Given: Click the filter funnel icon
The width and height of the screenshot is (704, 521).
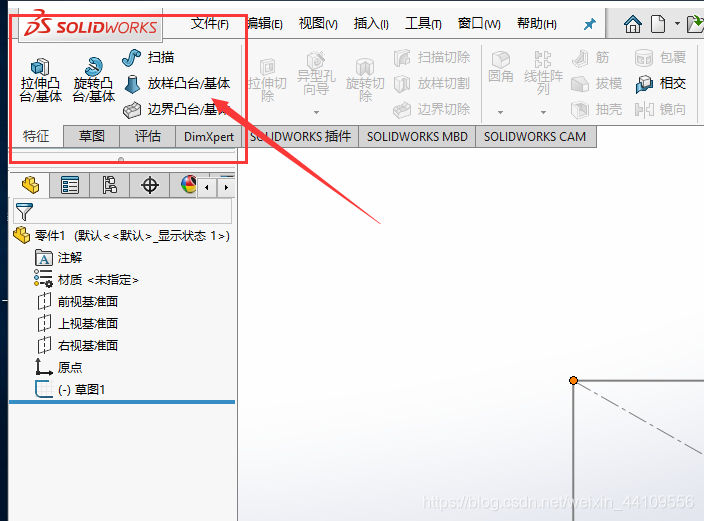Looking at the screenshot, I should click(x=24, y=212).
